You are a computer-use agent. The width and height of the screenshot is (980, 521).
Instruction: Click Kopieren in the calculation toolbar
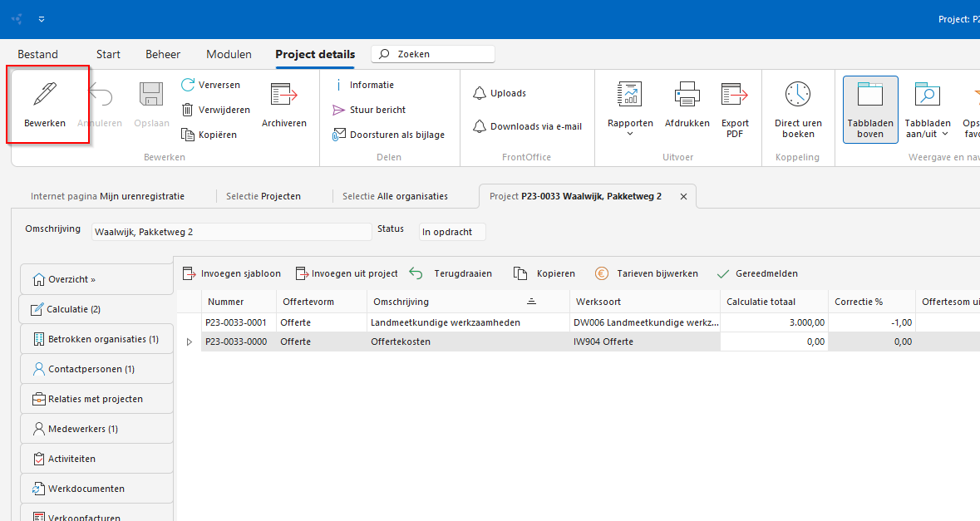[544, 273]
